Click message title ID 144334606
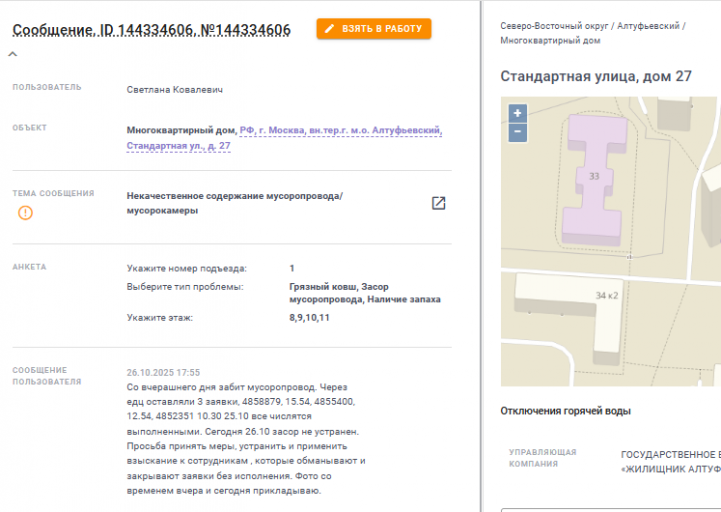The width and height of the screenshot is (721, 512). [151, 30]
